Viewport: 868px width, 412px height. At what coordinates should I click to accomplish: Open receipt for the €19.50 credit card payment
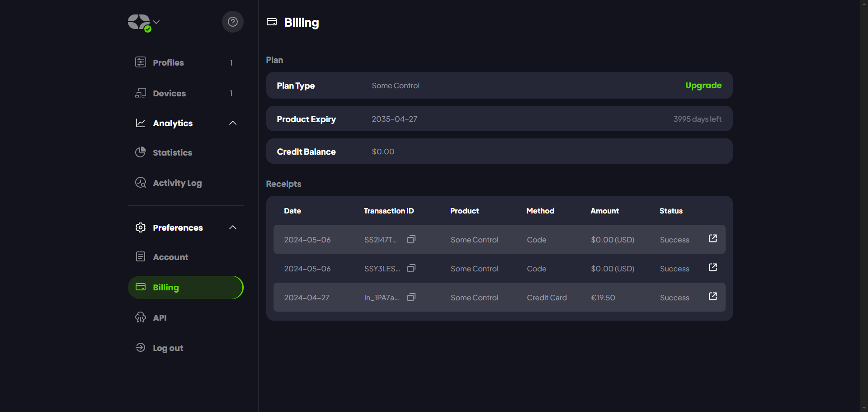[x=712, y=296]
